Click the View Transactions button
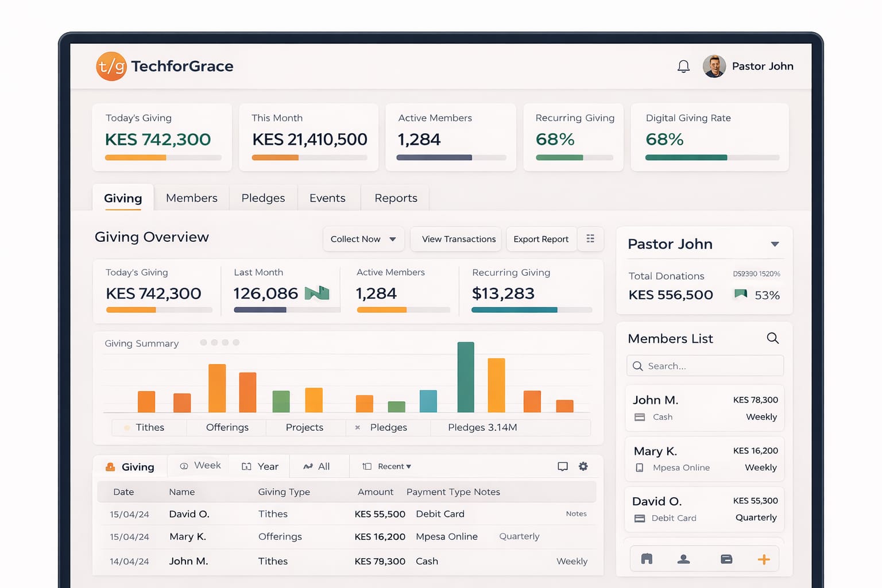 [458, 239]
